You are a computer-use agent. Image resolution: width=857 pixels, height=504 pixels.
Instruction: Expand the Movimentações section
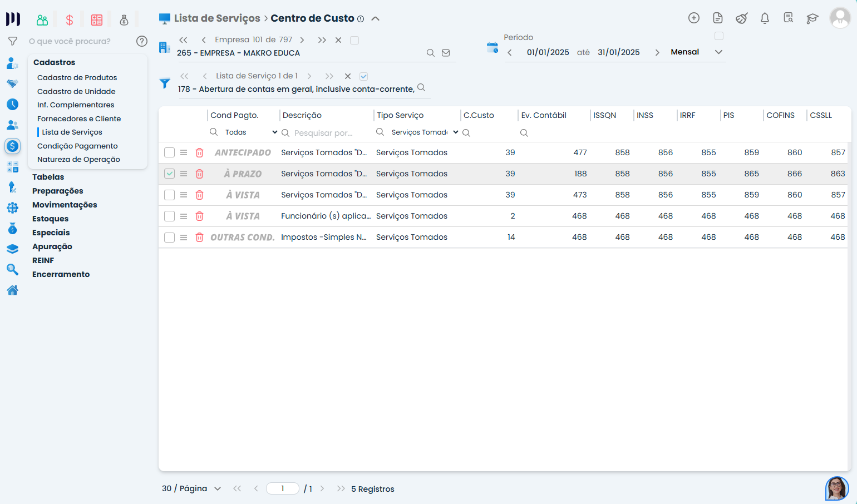click(65, 205)
